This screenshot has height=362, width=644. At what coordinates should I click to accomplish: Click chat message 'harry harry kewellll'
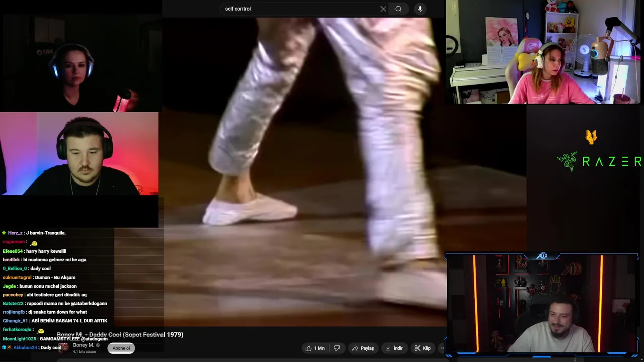(46, 251)
